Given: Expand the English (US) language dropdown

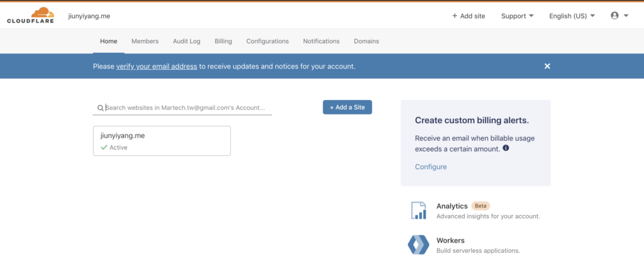Looking at the screenshot, I should click(572, 16).
